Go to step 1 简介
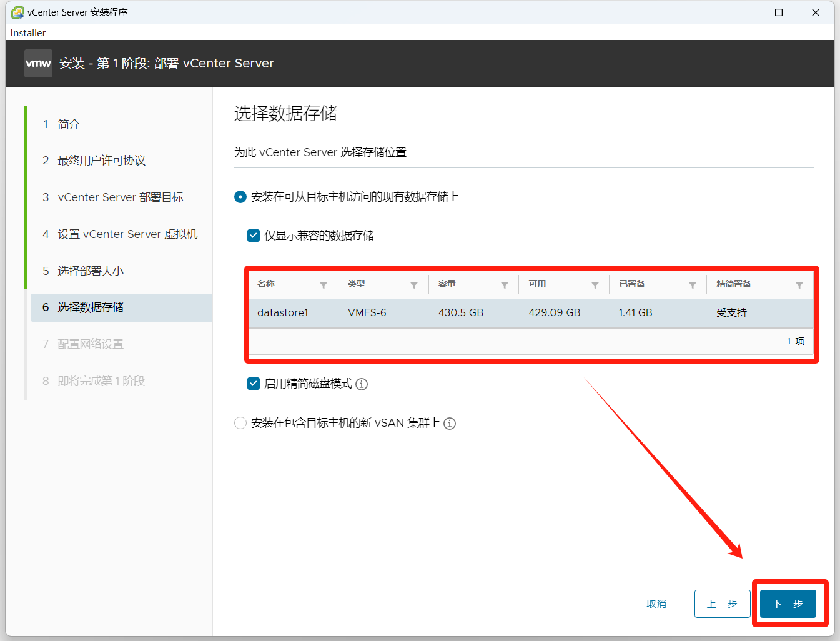The image size is (840, 641). pos(69,124)
